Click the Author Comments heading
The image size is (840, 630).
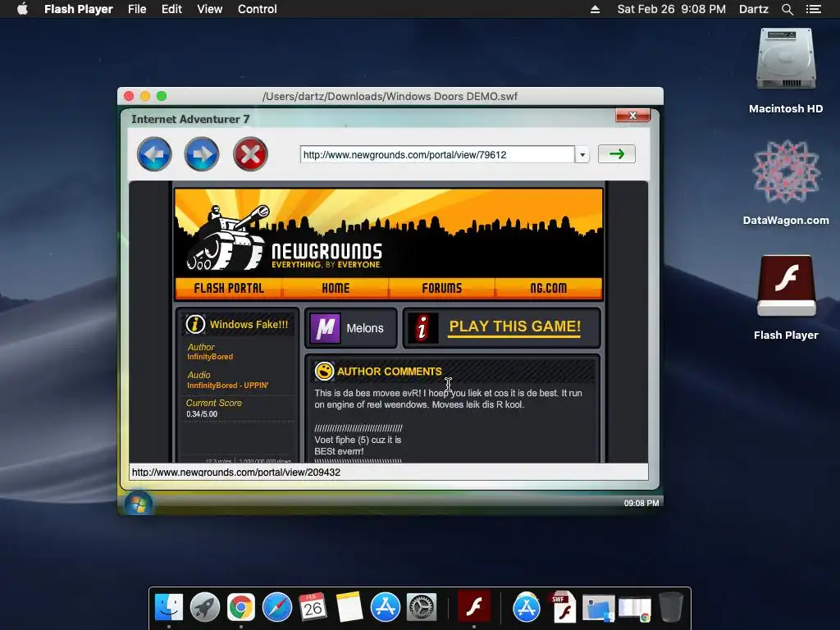tap(390, 372)
